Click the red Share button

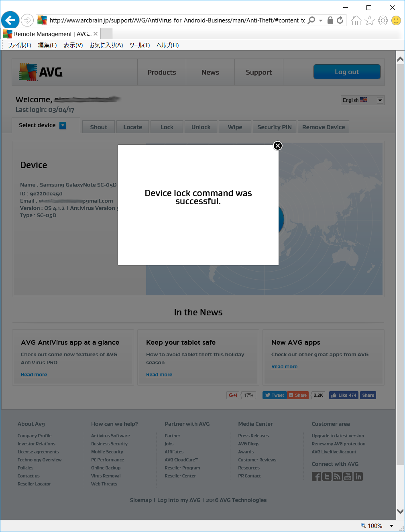(298, 395)
